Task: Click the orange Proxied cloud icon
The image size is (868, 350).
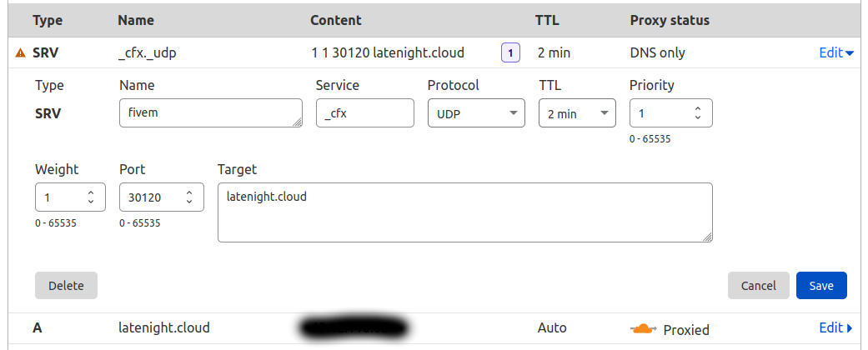Action: tap(643, 328)
